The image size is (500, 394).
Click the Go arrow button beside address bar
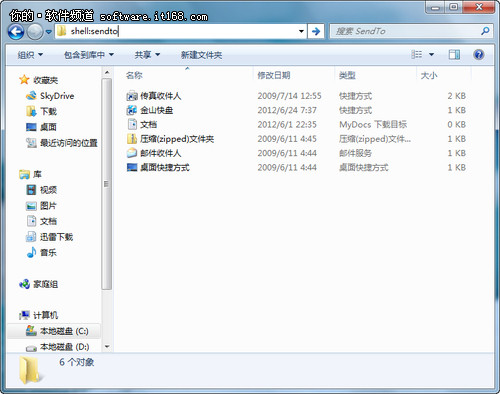point(316,31)
